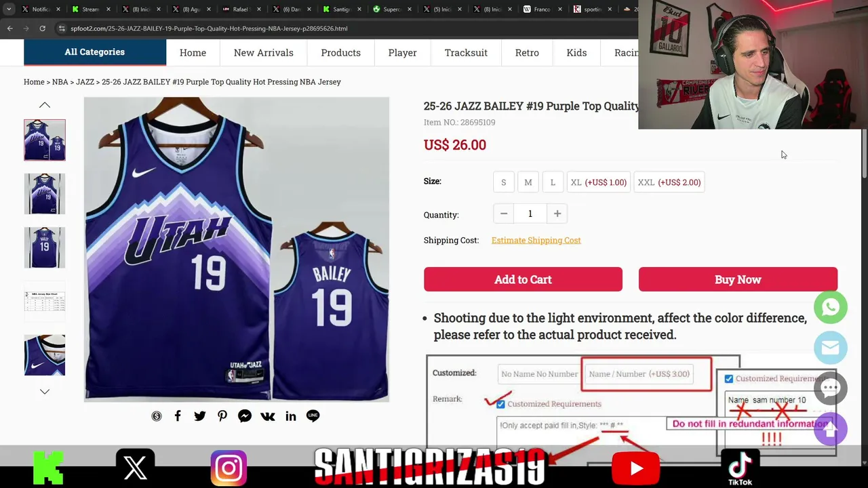Screen dimensions: 868x488
Task: Click the US$ 26.00 price text
Action: point(455,145)
